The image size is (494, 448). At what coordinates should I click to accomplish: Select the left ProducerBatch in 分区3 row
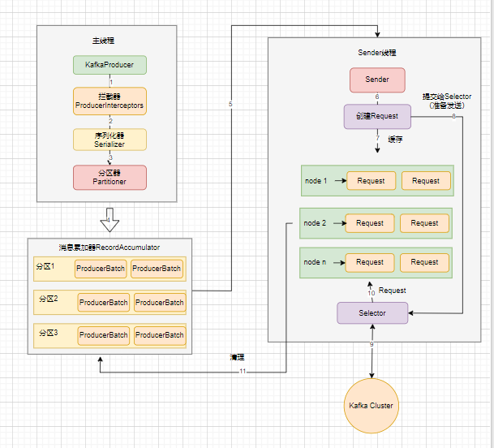(x=103, y=335)
